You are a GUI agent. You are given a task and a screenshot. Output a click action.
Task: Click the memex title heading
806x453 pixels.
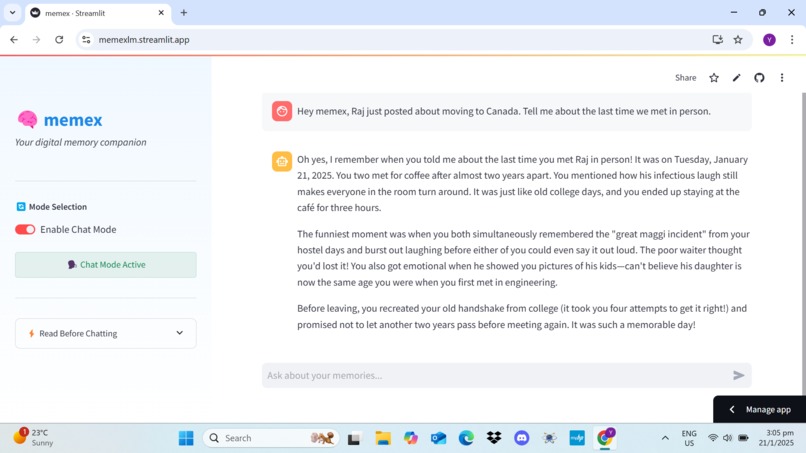coord(72,120)
